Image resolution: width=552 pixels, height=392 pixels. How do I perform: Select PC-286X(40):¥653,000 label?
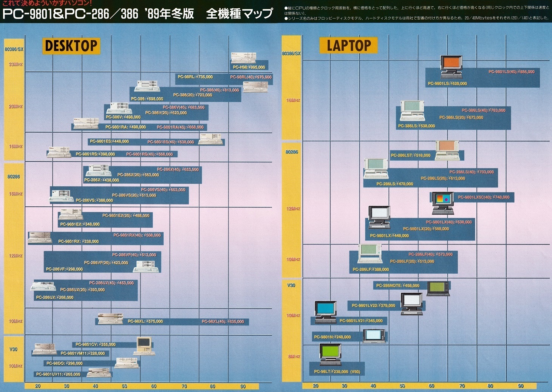click(x=178, y=169)
